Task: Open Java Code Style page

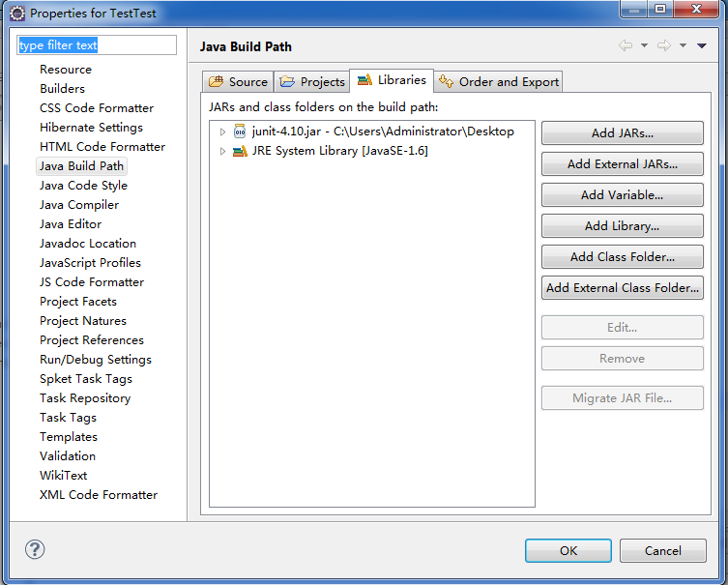Action: click(x=83, y=186)
